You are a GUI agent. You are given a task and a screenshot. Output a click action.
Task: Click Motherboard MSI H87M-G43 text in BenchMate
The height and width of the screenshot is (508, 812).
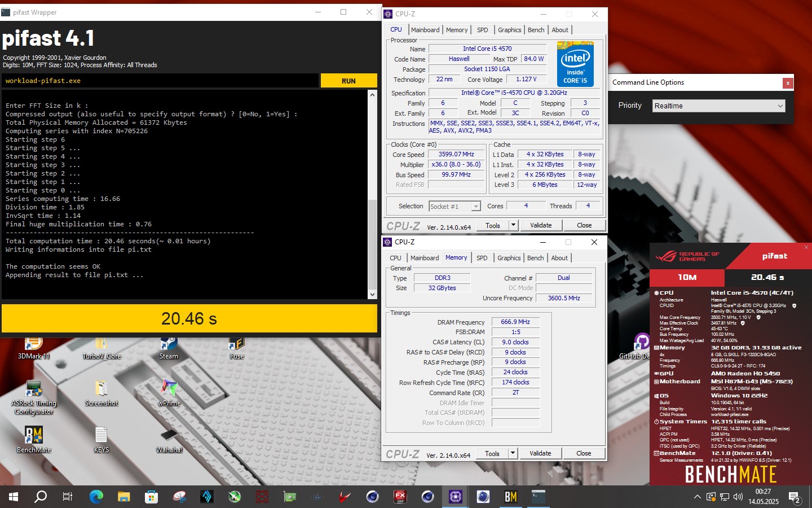(752, 382)
